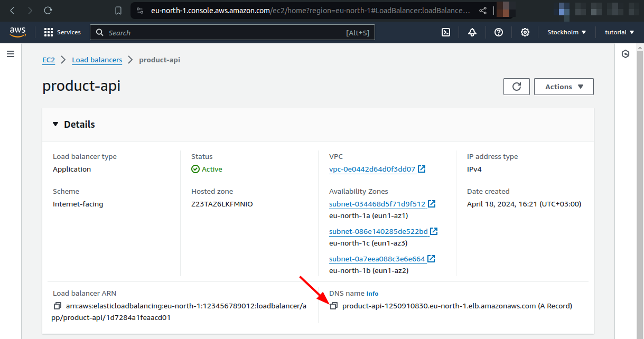Open the subnet-086e140285de522bd link
The width and height of the screenshot is (644, 339).
pos(378,232)
